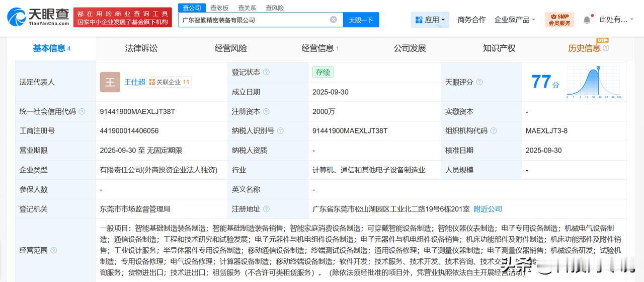Click the 计算机、通信和其他电子设备制造业 industry value
The image size is (644, 282).
369,170
